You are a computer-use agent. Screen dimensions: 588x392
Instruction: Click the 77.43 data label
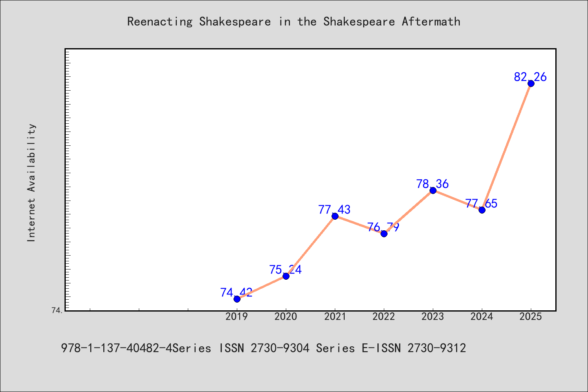coord(334,209)
